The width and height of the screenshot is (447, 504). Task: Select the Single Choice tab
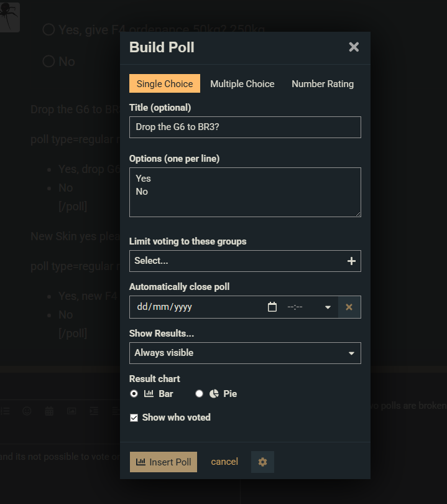coord(165,84)
